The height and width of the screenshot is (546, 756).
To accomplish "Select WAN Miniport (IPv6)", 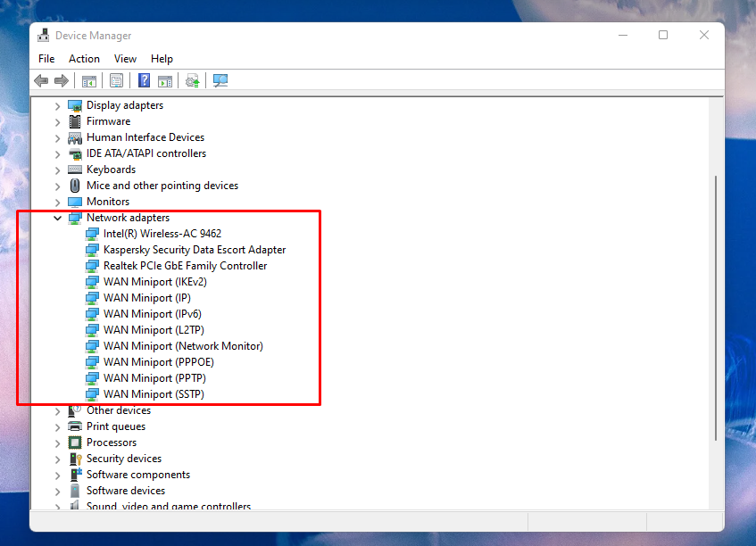I will point(153,314).
